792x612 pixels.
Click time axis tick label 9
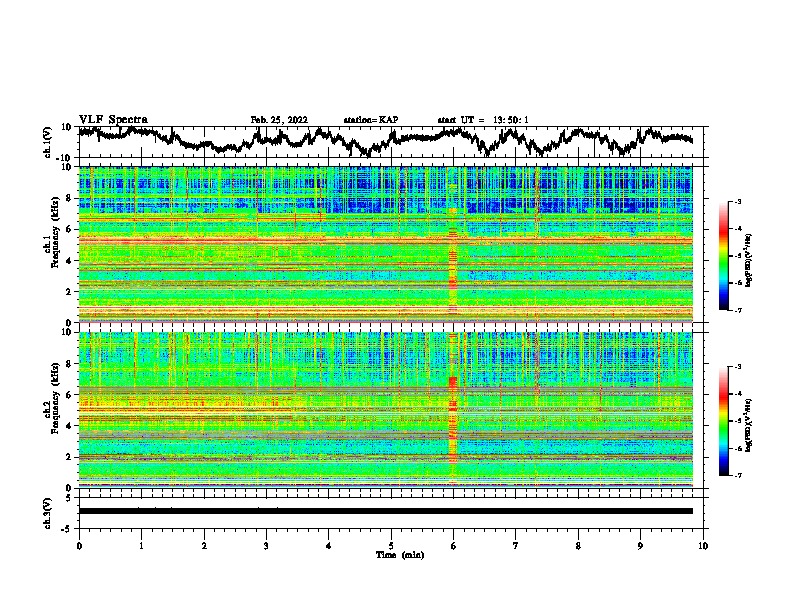tap(640, 546)
